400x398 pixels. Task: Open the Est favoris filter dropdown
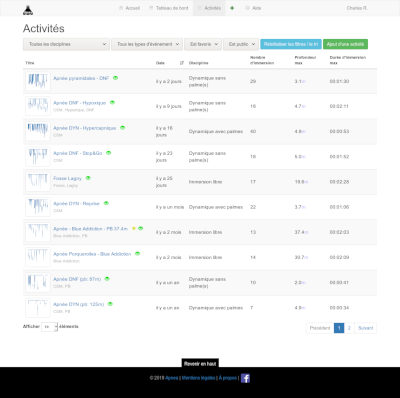tap(203, 44)
